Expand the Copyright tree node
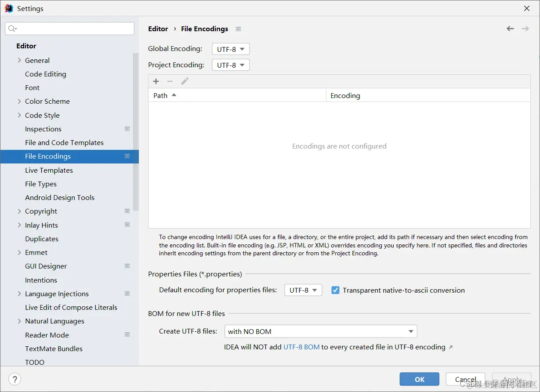Image resolution: width=540 pixels, height=392 pixels. pyautogui.click(x=19, y=211)
